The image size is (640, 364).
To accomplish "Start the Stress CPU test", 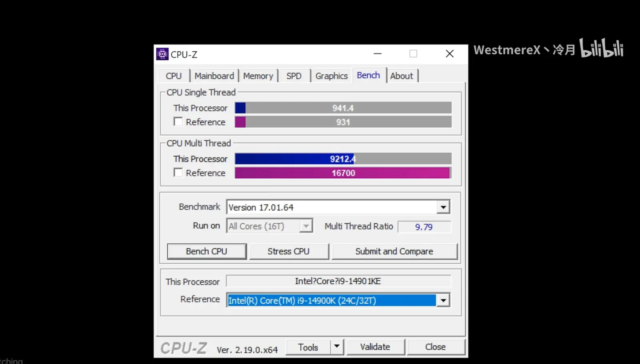I will 289,251.
